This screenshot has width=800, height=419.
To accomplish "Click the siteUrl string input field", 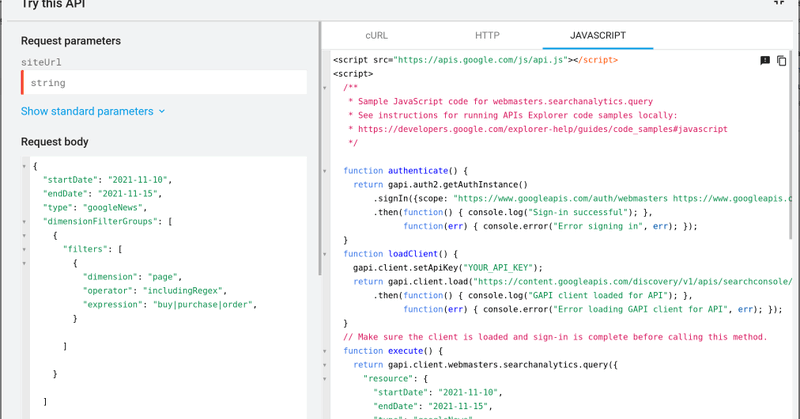I will 164,83.
